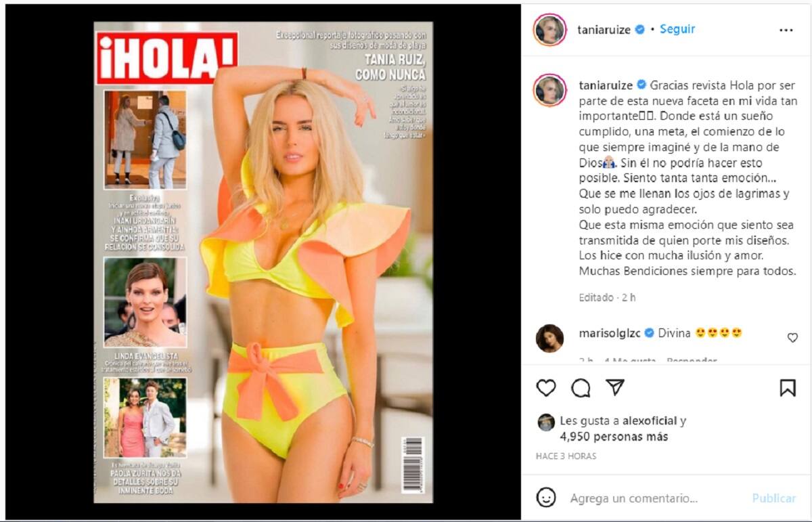Viewport: 812px width, 522px height.
Task: Click taniaruize avatar beside caption
Action: [549, 91]
